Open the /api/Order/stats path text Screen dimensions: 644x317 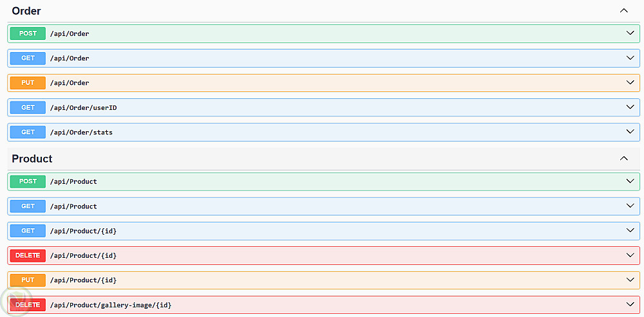[81, 132]
